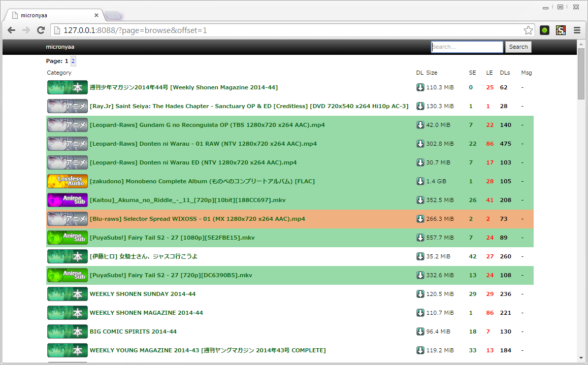Download WEEKLY SHONEN MAGAZINE 2014-44 110.7 MiB
Screen dimensions: 588x365
tap(420, 313)
